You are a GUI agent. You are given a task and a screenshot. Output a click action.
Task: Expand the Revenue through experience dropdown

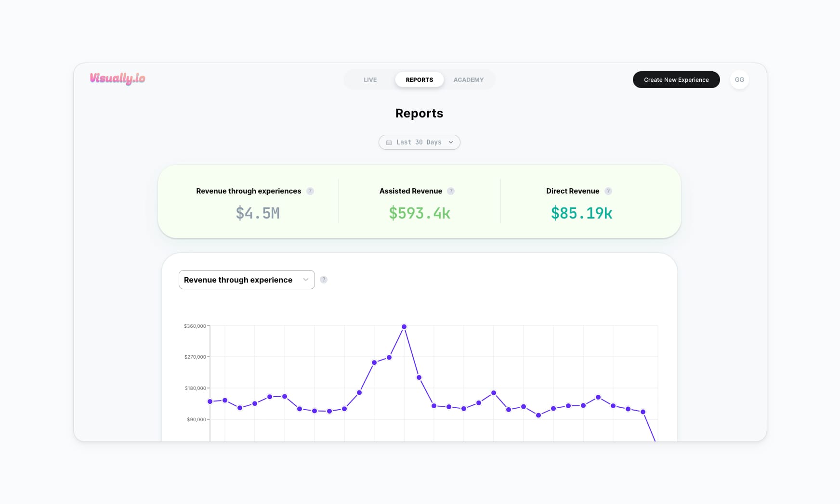[246, 280]
